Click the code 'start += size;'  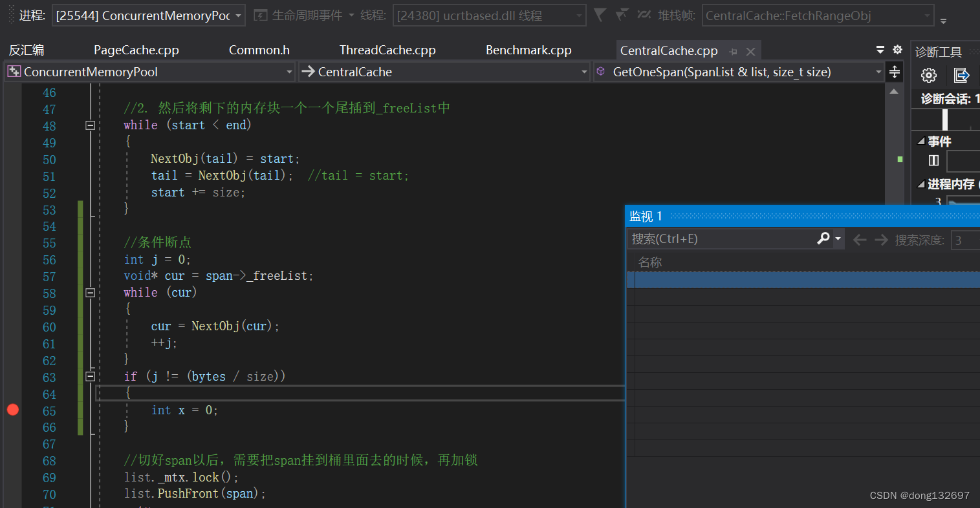[198, 192]
